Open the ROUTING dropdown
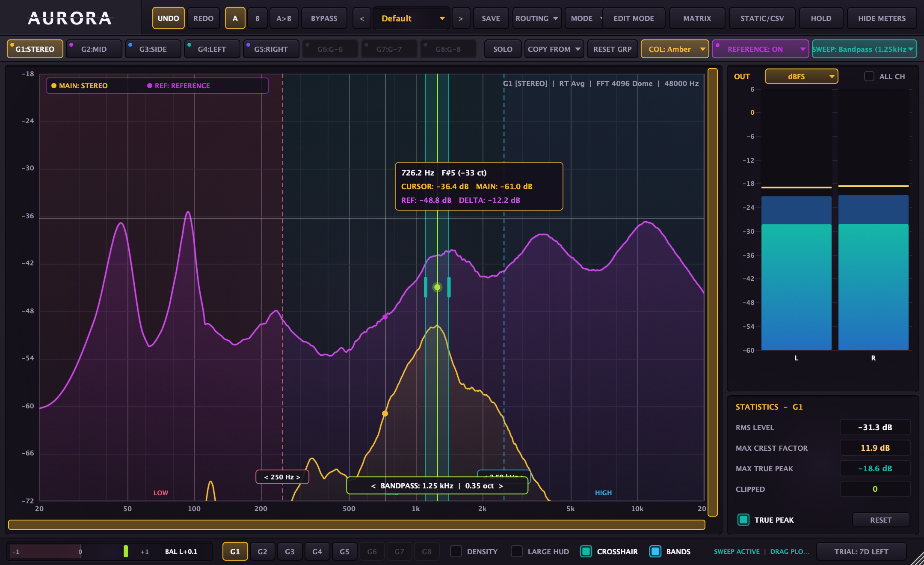 (537, 18)
